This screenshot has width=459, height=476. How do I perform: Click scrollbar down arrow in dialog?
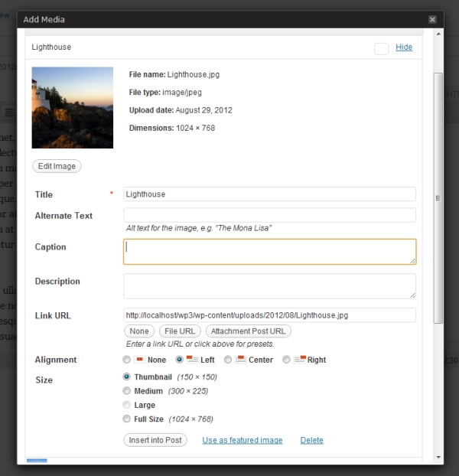438,457
